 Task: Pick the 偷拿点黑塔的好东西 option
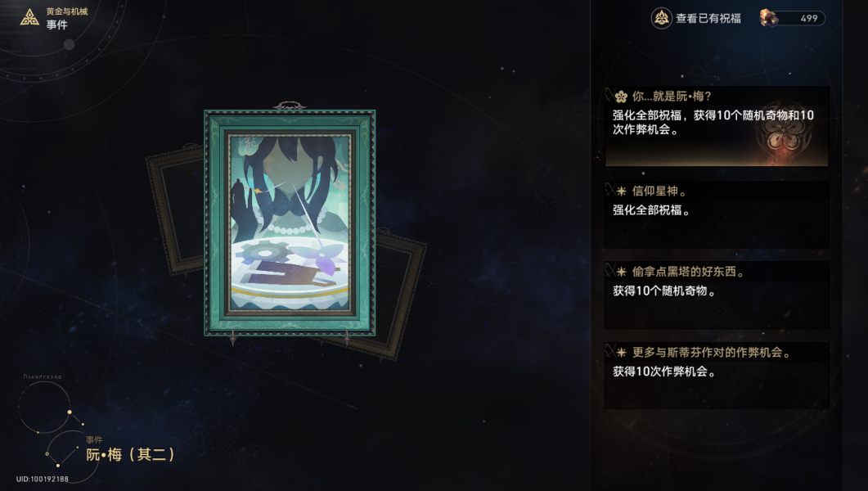717,295
